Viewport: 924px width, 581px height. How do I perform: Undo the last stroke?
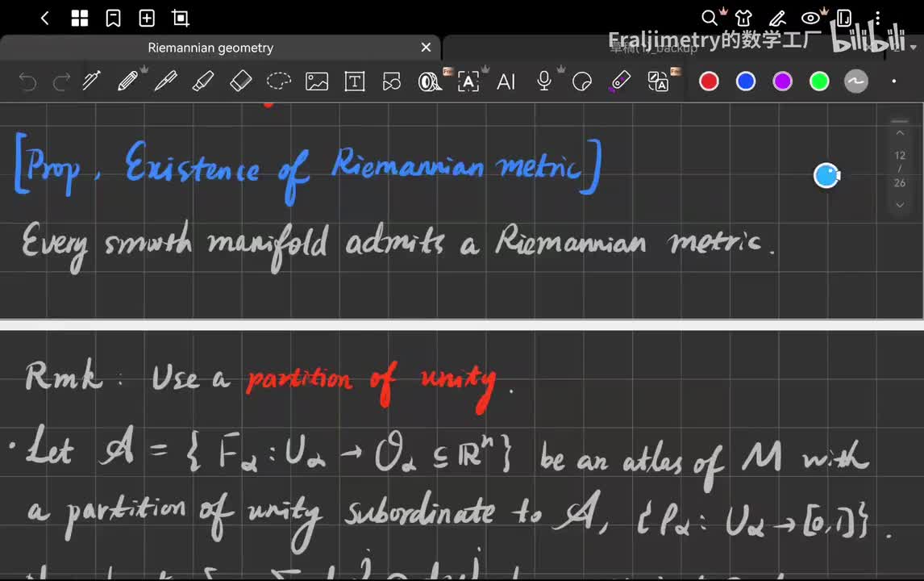click(27, 82)
